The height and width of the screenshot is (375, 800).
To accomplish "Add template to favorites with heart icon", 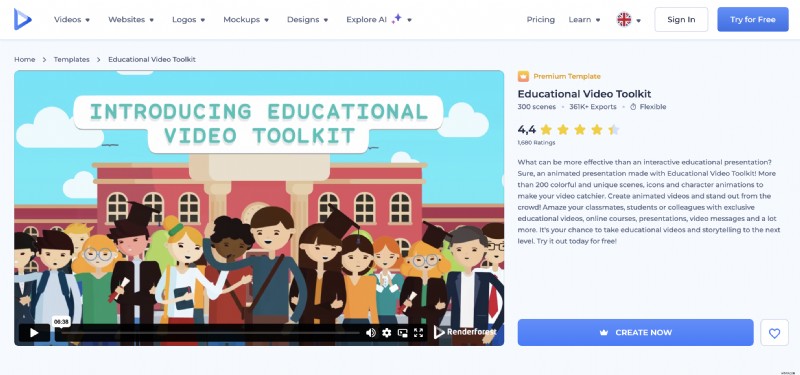I will (x=774, y=333).
